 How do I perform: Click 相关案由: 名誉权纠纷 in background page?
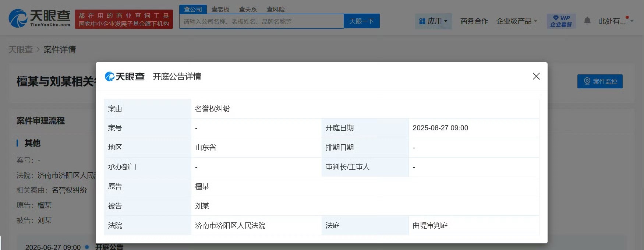52,190
